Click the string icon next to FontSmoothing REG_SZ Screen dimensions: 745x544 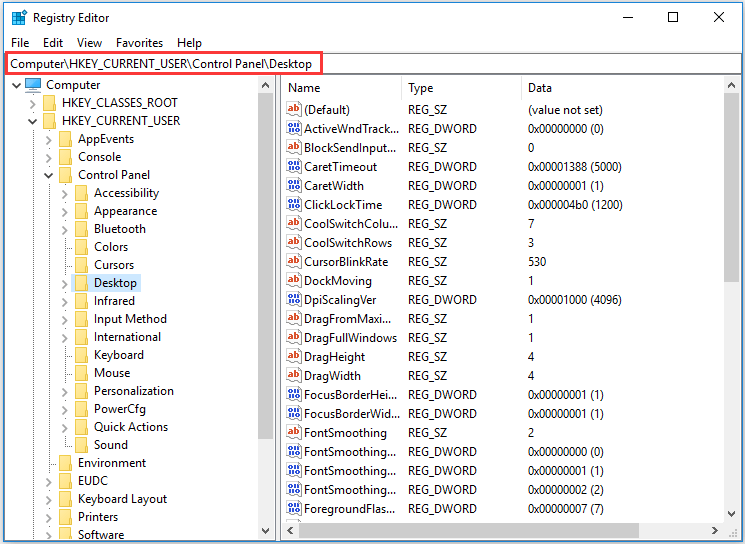(x=294, y=432)
